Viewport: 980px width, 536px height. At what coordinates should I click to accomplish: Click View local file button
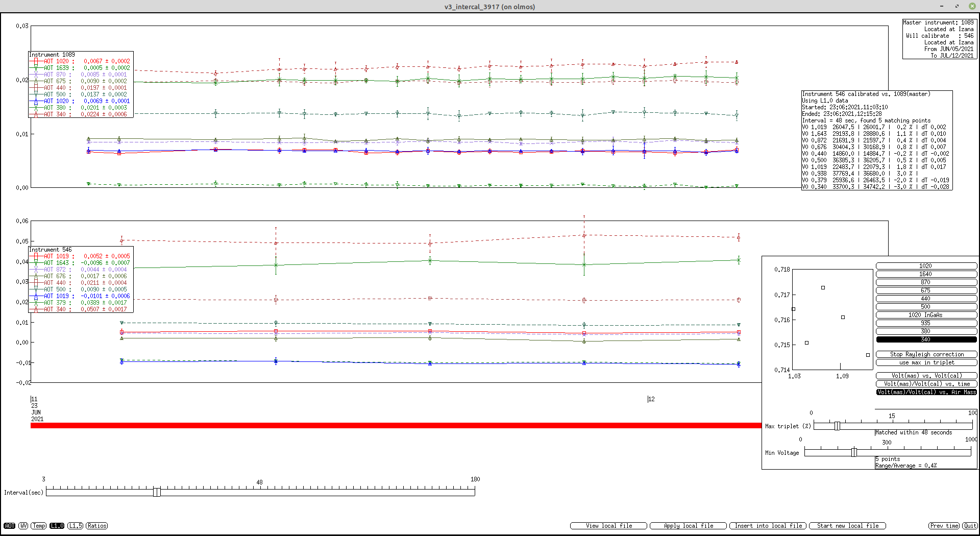point(608,526)
